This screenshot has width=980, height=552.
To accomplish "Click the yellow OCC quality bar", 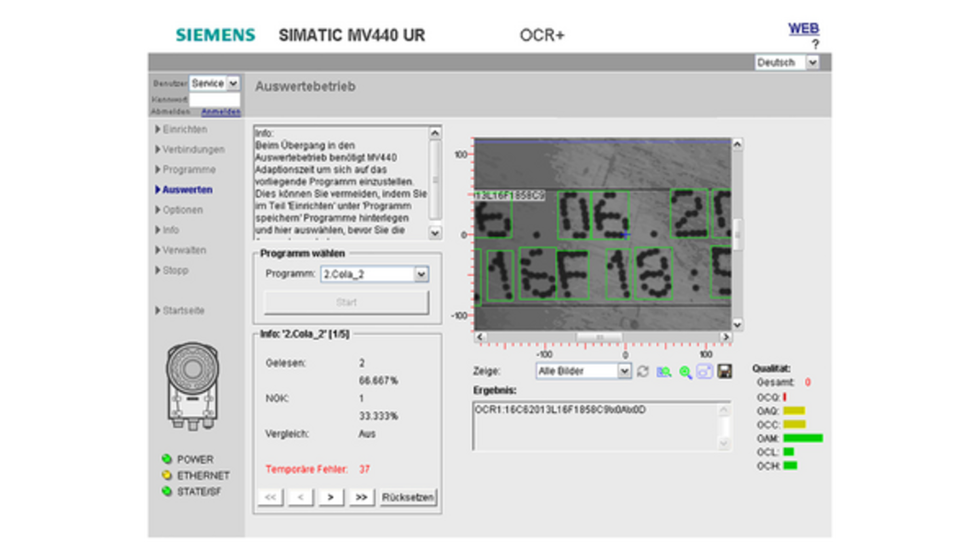I will 794,424.
